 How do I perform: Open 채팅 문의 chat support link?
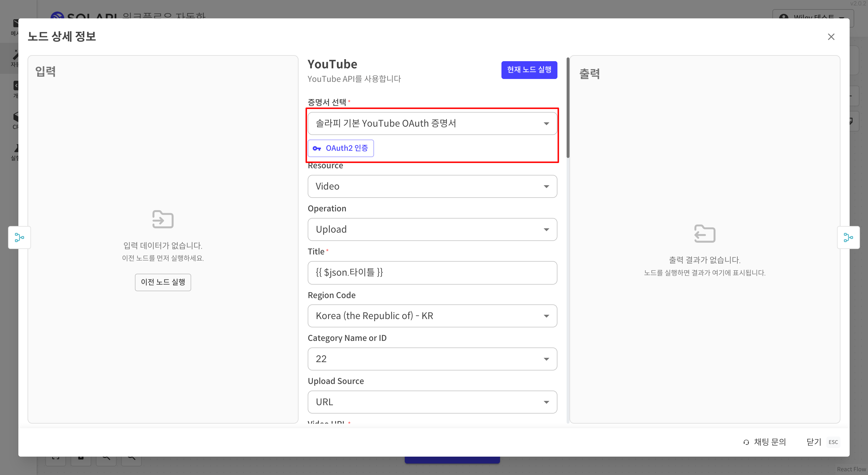coord(769,442)
